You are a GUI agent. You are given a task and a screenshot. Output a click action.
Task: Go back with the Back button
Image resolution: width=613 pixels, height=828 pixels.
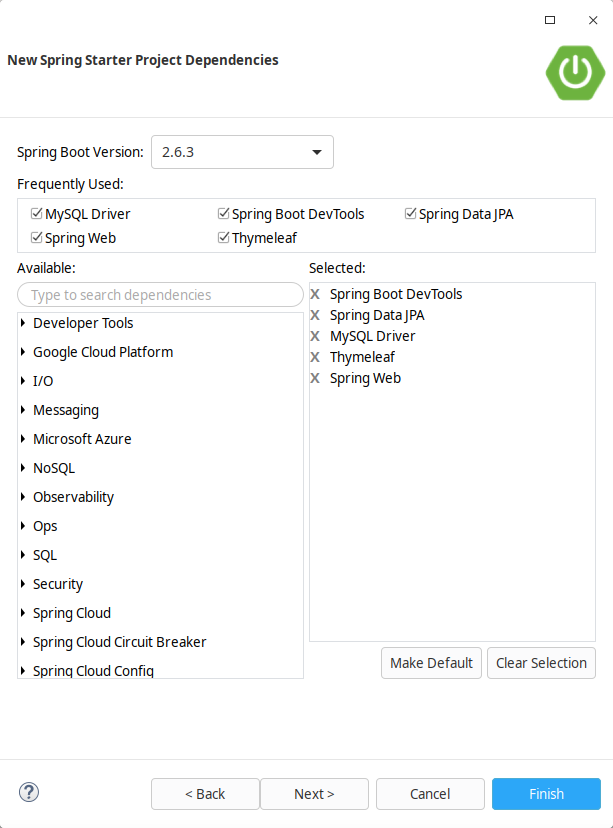click(x=205, y=793)
